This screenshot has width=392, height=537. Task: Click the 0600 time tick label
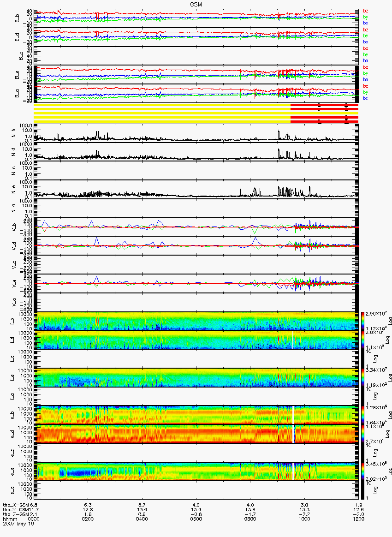point(196,519)
